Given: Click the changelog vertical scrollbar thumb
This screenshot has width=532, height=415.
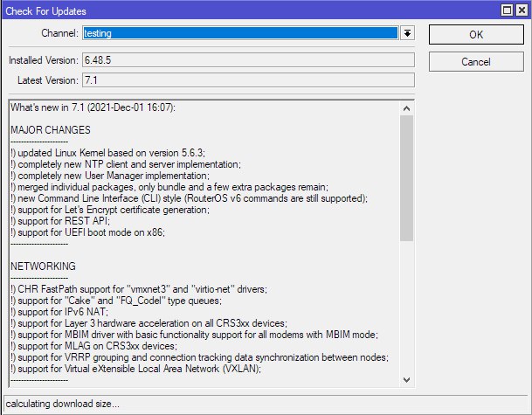Looking at the screenshot, I should (x=406, y=178).
